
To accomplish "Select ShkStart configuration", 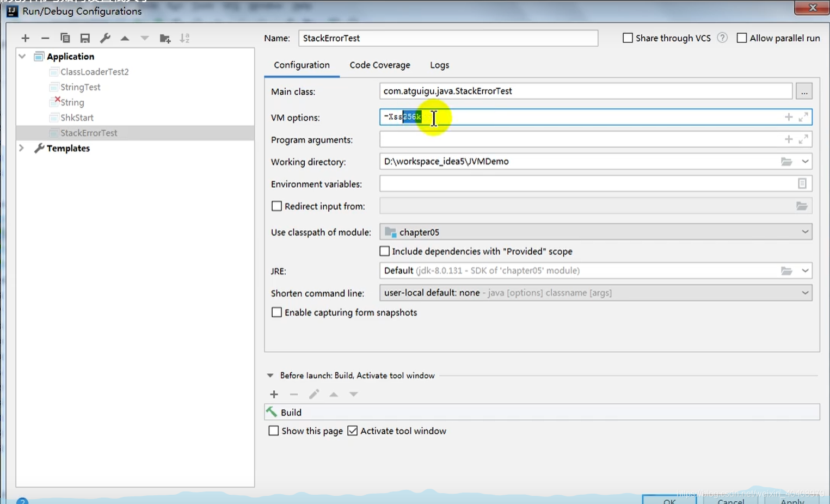I will point(77,118).
